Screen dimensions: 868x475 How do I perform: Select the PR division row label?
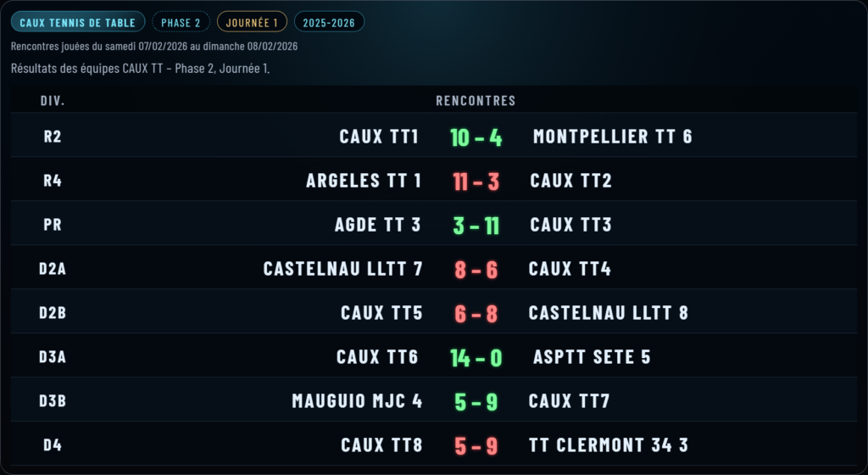tap(53, 225)
